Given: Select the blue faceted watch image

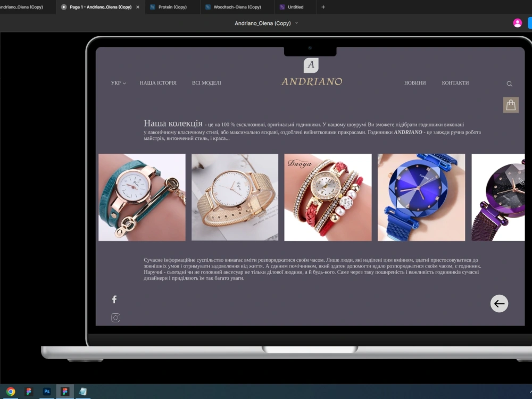Looking at the screenshot, I should click(421, 197).
